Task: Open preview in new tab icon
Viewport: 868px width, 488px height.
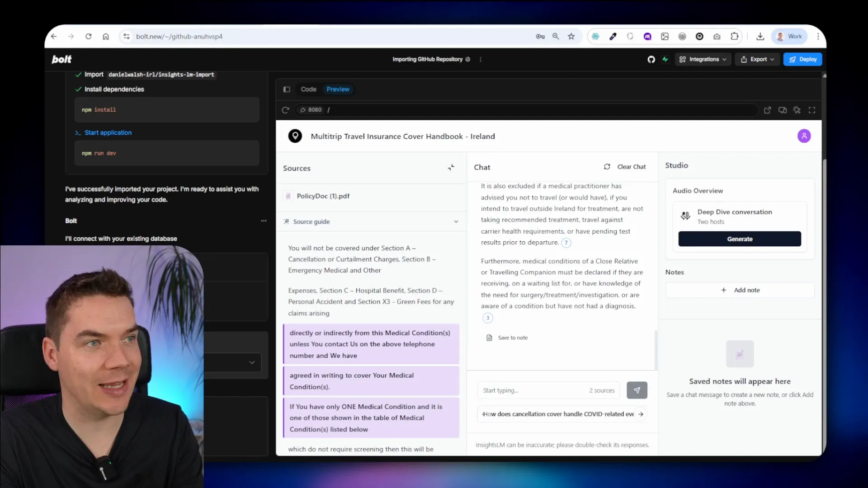Action: [767, 110]
